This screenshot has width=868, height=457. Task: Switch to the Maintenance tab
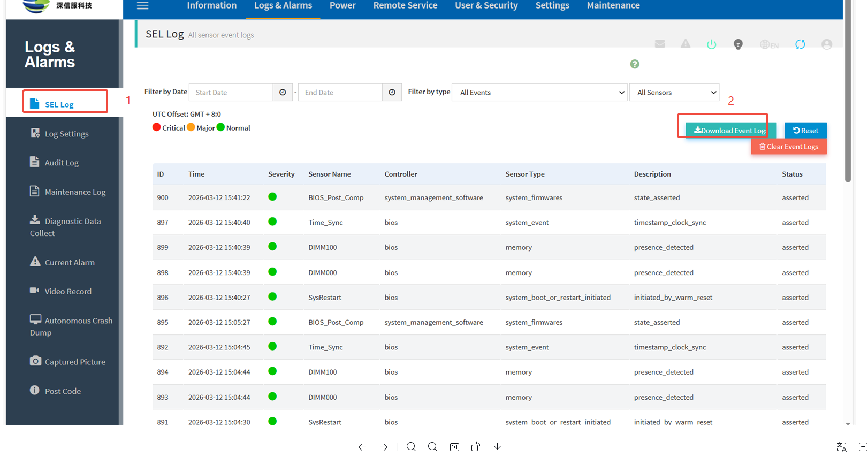click(613, 6)
